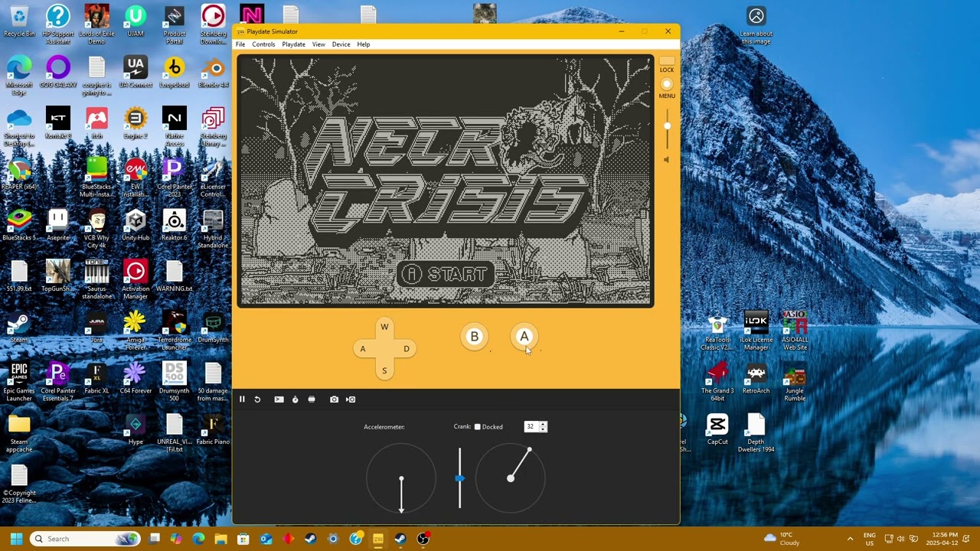
Task: Select the Drumsynth 500 desktop icon
Action: (x=174, y=382)
